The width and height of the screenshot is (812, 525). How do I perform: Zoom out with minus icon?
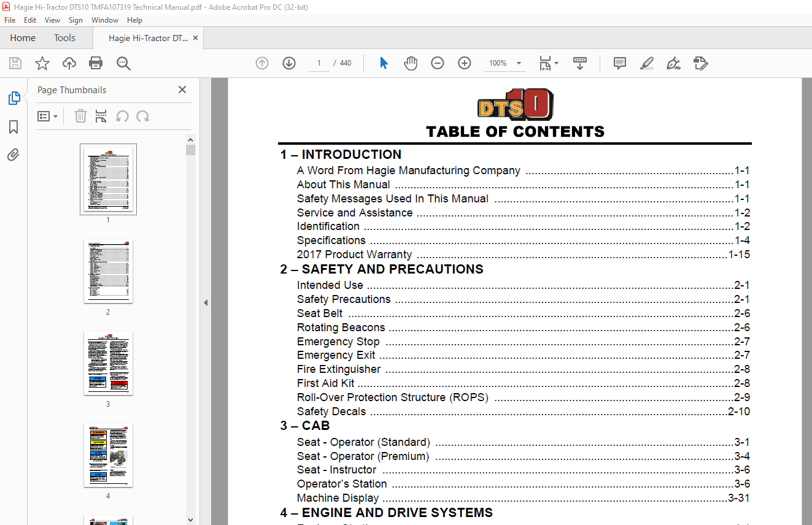438,63
